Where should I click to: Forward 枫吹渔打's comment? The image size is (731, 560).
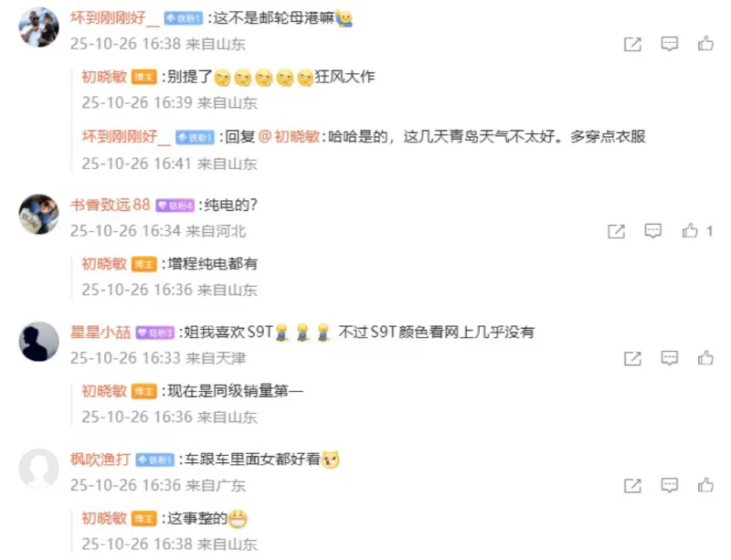[x=632, y=486]
